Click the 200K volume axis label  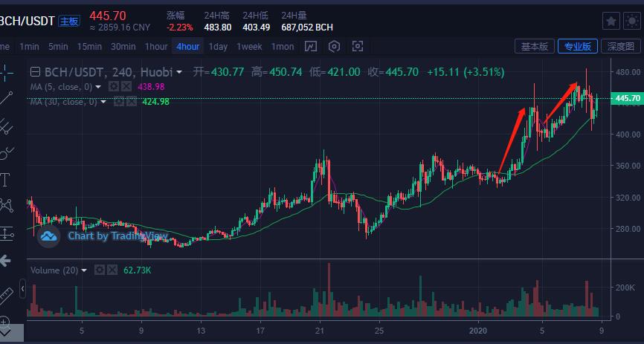[x=625, y=288]
